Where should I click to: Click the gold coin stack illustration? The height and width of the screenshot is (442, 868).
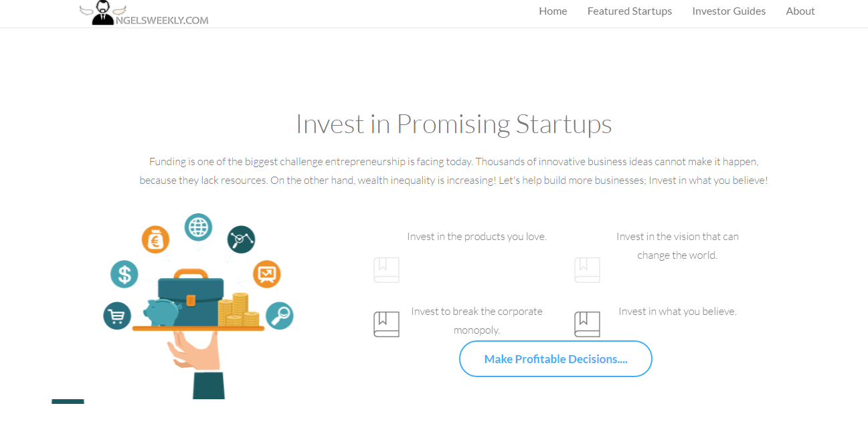pos(239,310)
